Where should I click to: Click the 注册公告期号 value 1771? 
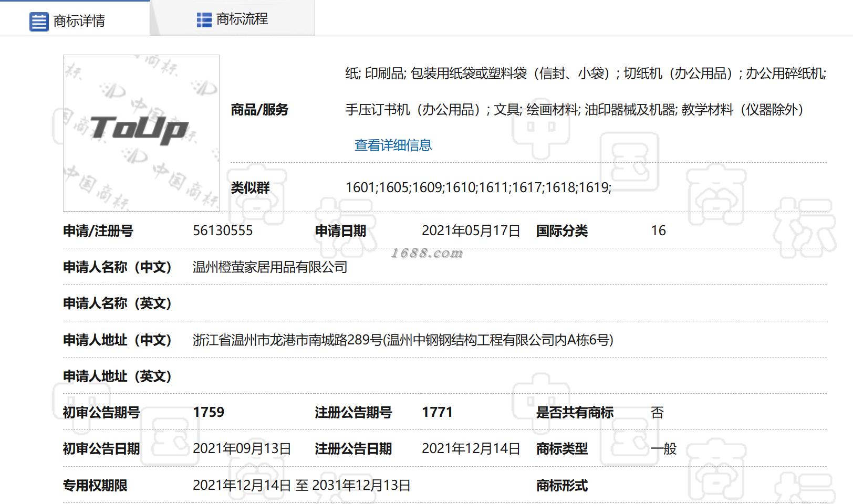437,412
